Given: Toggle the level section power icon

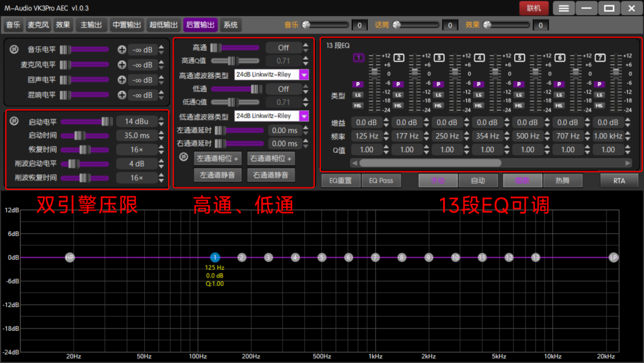Looking at the screenshot, I should [14, 50].
